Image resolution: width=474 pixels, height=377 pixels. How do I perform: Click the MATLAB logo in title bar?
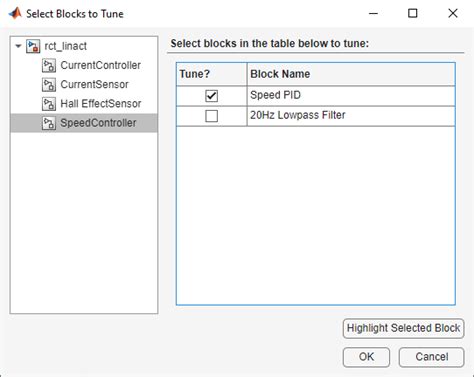pyautogui.click(x=15, y=14)
